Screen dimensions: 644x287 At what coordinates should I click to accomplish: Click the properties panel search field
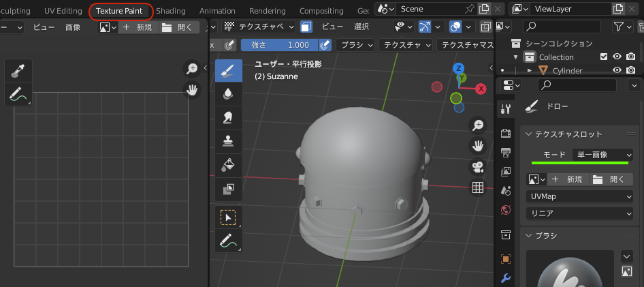point(577,85)
